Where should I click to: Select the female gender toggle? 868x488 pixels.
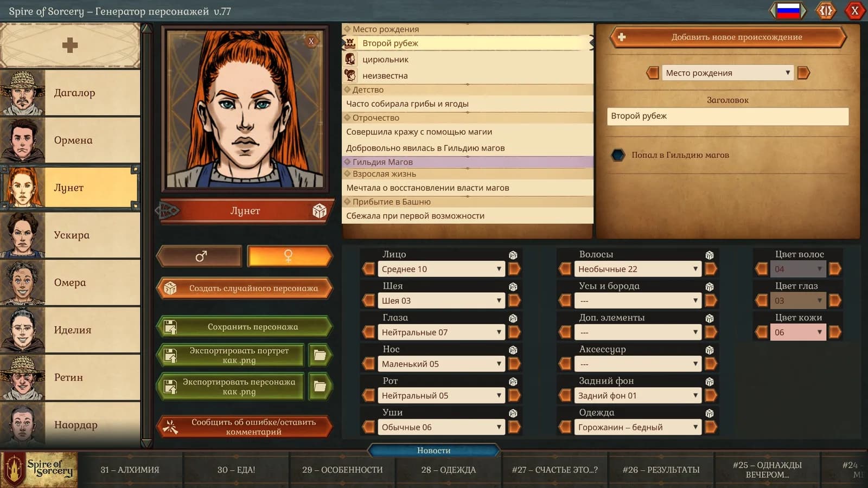(289, 256)
